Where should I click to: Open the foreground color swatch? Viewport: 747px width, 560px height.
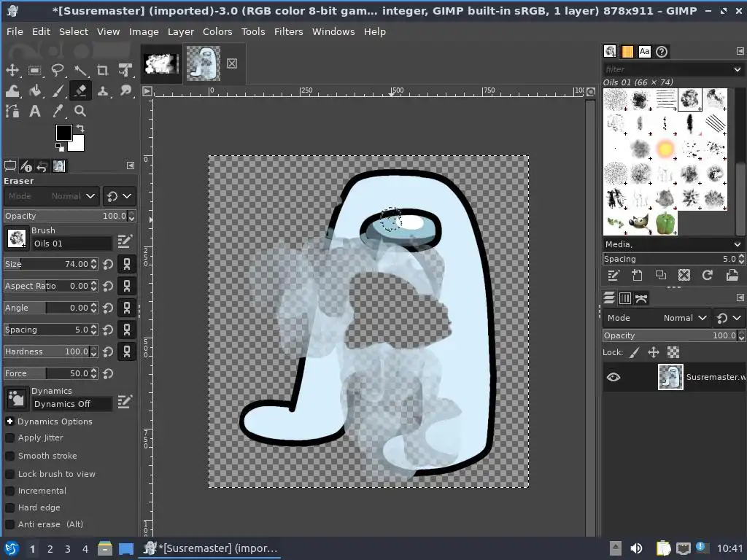point(63,133)
